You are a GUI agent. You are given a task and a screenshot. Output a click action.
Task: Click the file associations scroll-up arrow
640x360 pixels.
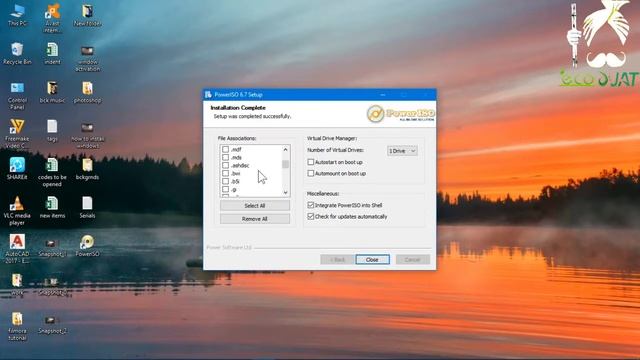285,149
